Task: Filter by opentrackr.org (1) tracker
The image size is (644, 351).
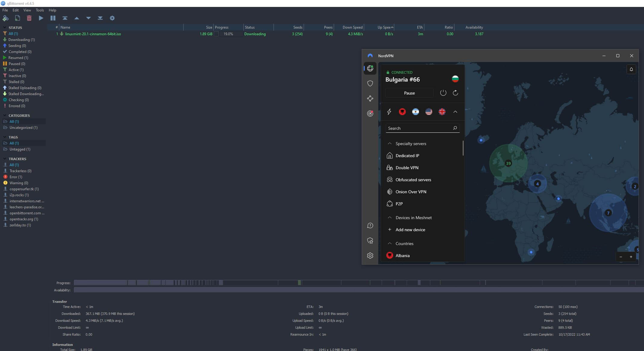Action: point(23,219)
